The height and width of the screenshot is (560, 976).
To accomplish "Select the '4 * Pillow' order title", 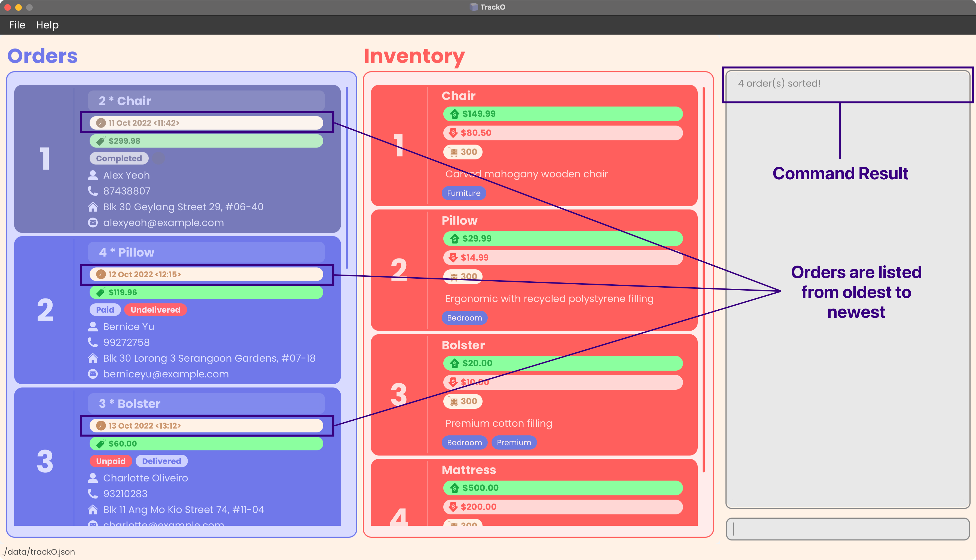I will (127, 252).
